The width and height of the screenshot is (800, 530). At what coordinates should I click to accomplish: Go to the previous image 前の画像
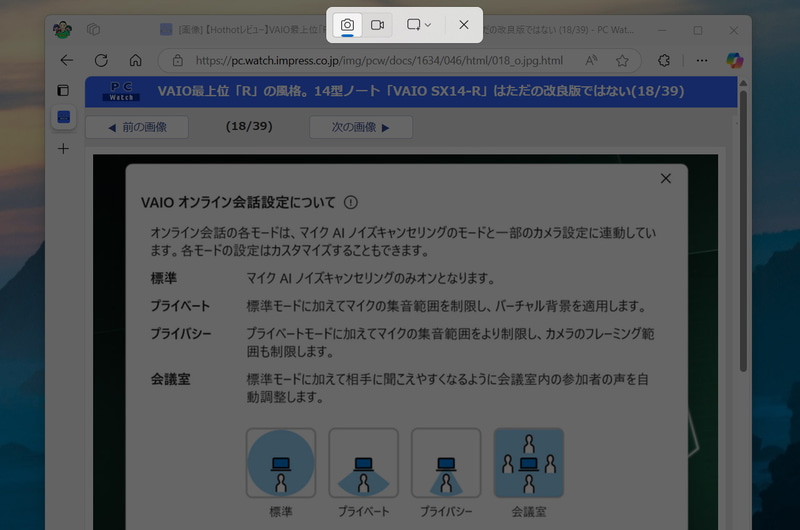[x=137, y=127]
